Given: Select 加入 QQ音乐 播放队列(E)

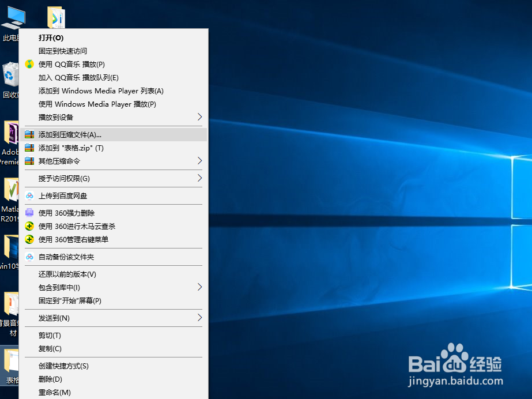Looking at the screenshot, I should [x=114, y=77].
